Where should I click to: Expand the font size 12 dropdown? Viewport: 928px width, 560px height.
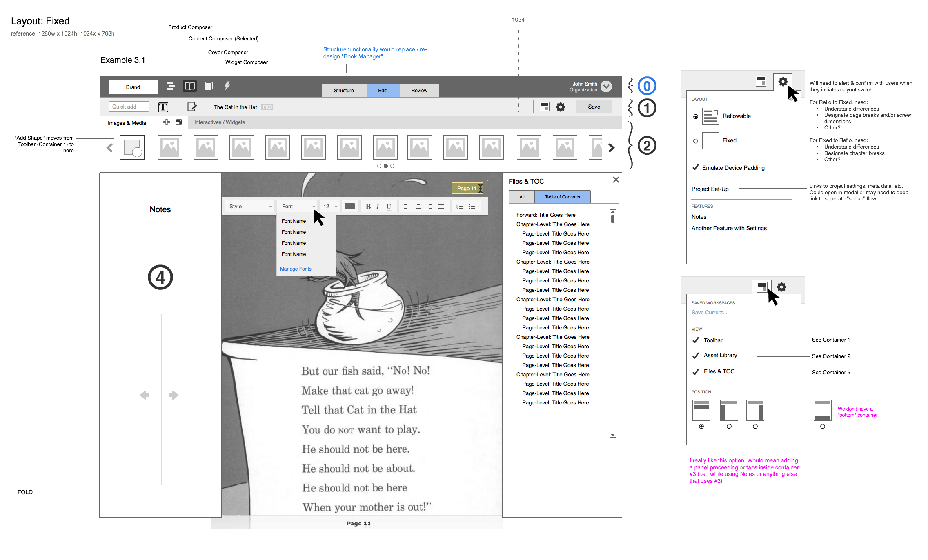click(x=330, y=207)
